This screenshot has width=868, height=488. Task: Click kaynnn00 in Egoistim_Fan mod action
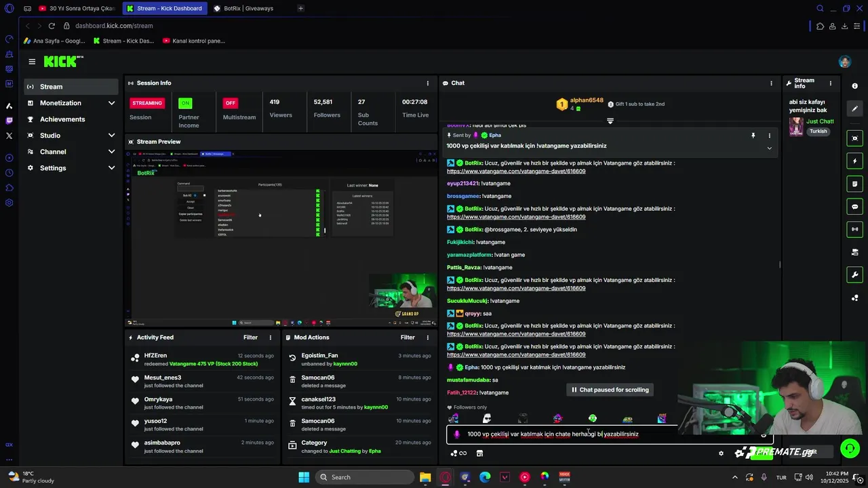click(346, 364)
